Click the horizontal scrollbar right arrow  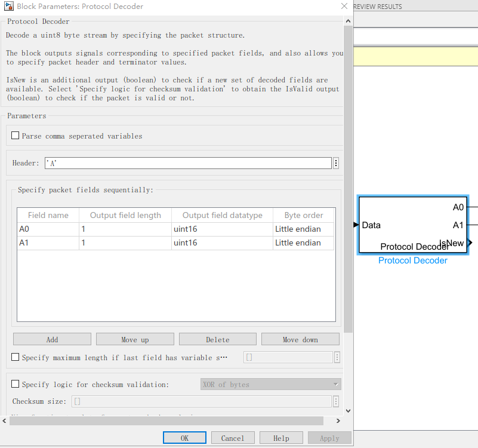pos(338,421)
